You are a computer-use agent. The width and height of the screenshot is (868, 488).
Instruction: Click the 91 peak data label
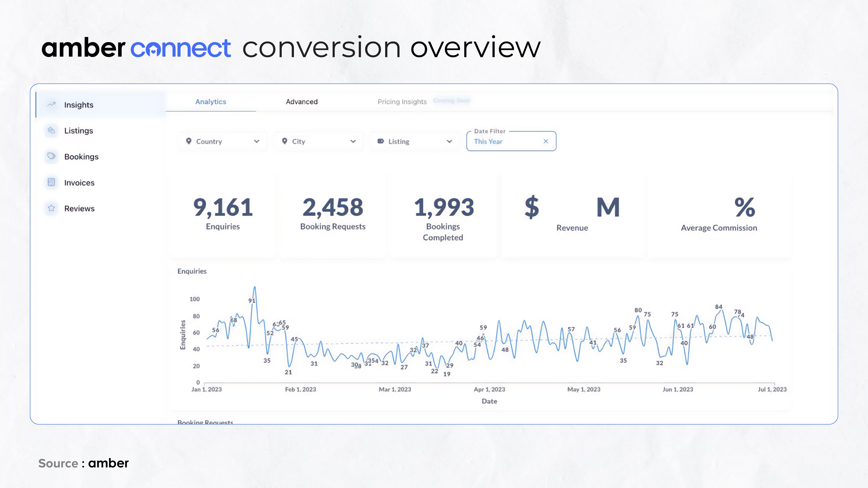tap(252, 301)
